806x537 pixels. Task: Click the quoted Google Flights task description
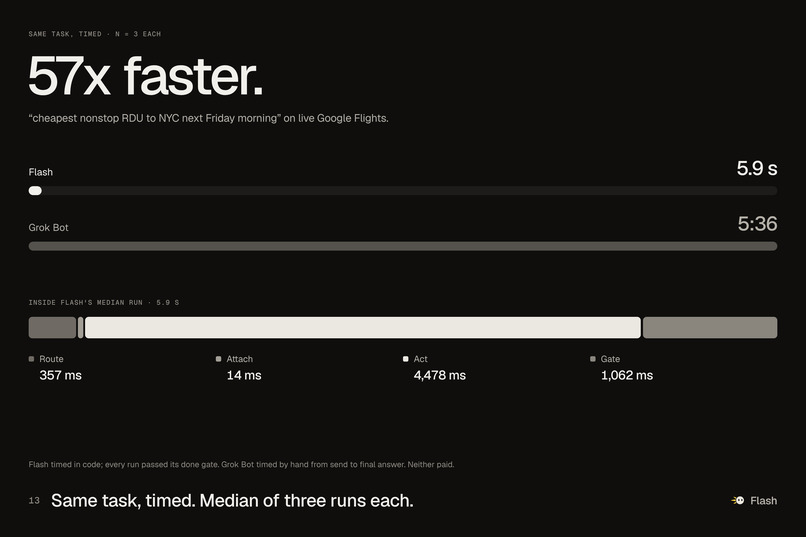209,118
